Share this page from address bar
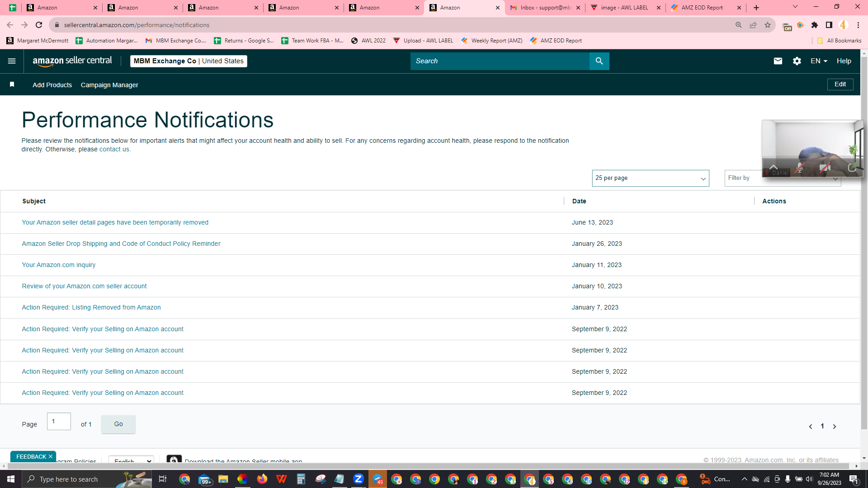This screenshot has width=868, height=488. pyautogui.click(x=753, y=25)
